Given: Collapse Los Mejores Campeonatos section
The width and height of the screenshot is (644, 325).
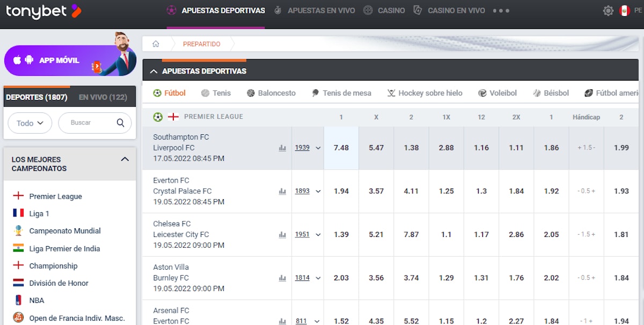Looking at the screenshot, I should coord(125,160).
